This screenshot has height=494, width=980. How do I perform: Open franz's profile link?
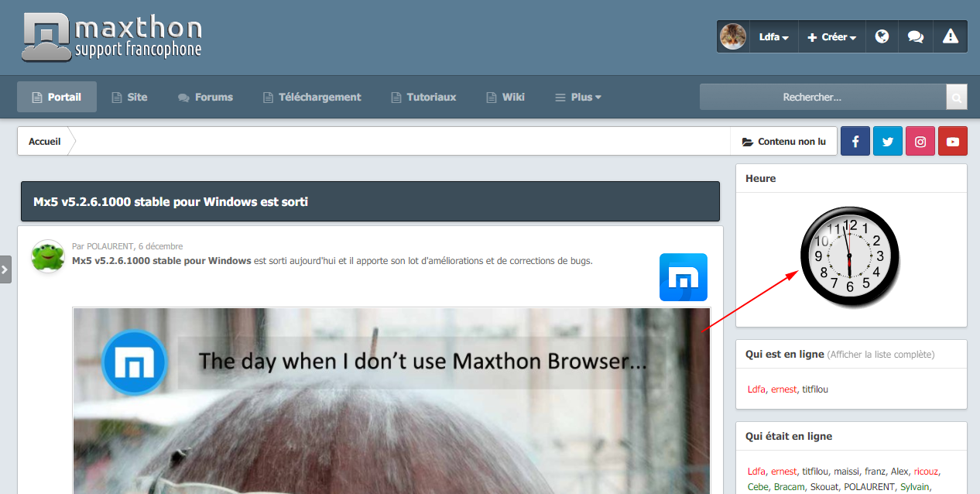tap(875, 472)
